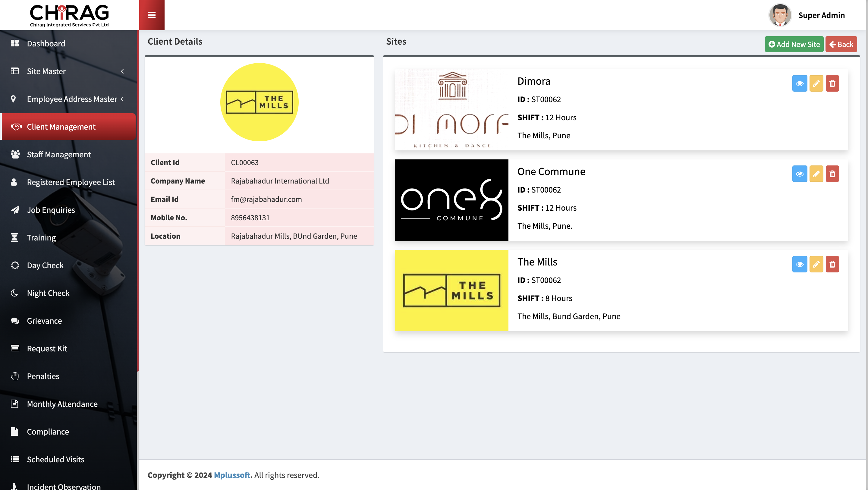Click the delete icon for Dimora site

[832, 83]
